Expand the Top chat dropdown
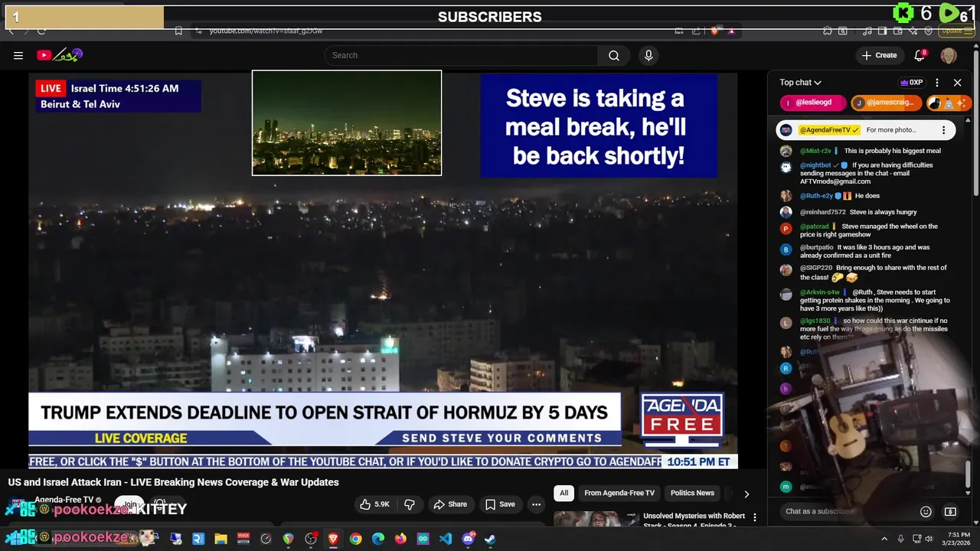 801,83
